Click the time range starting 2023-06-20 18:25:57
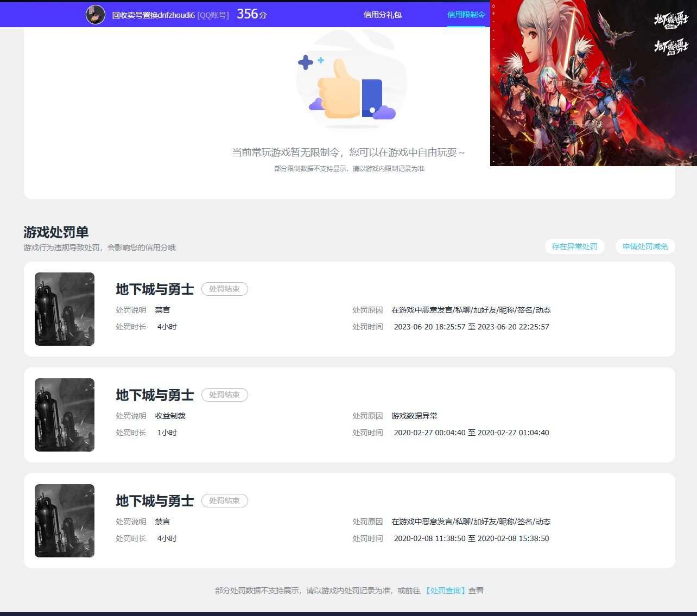 472,327
